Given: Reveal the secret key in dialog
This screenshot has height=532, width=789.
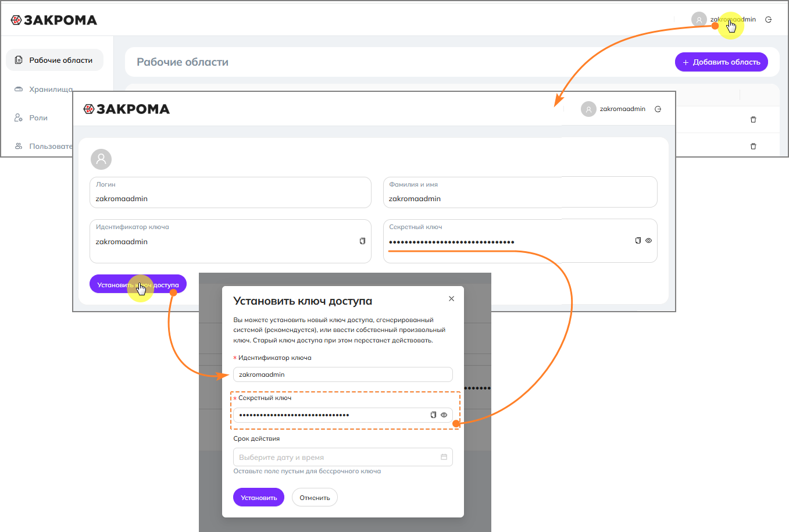Looking at the screenshot, I should [x=444, y=415].
